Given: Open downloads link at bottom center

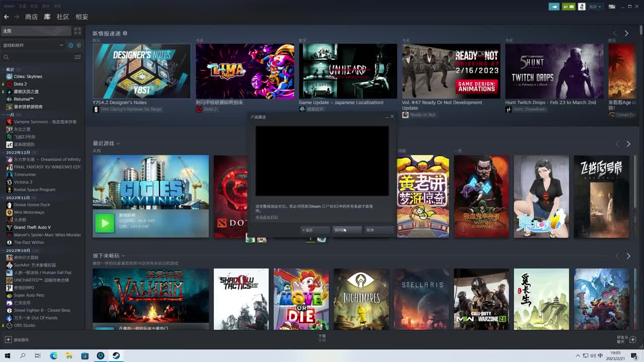Looking at the screenshot, I should [x=322, y=338].
